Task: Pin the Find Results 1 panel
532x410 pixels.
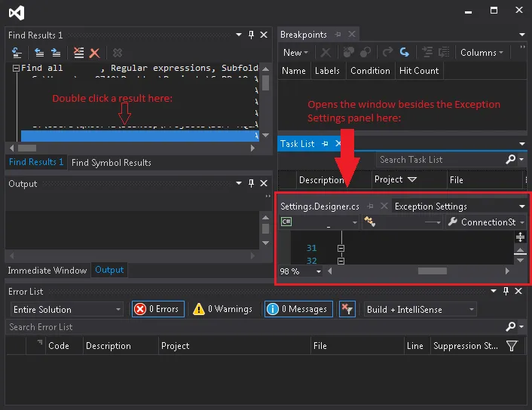Action: pyautogui.click(x=251, y=35)
